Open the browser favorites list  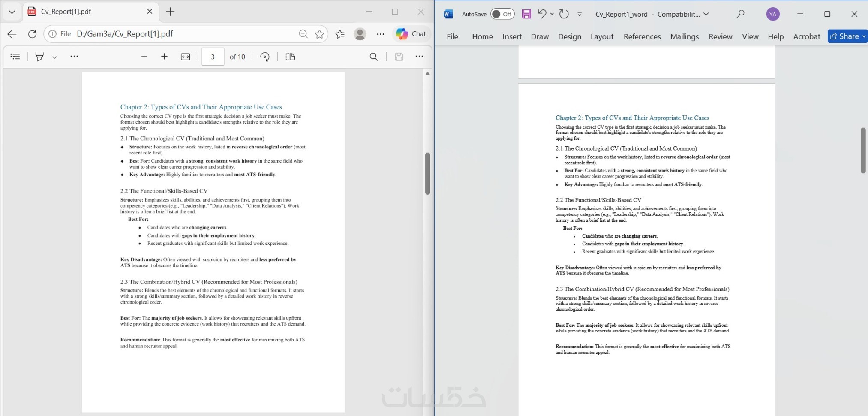(x=340, y=34)
